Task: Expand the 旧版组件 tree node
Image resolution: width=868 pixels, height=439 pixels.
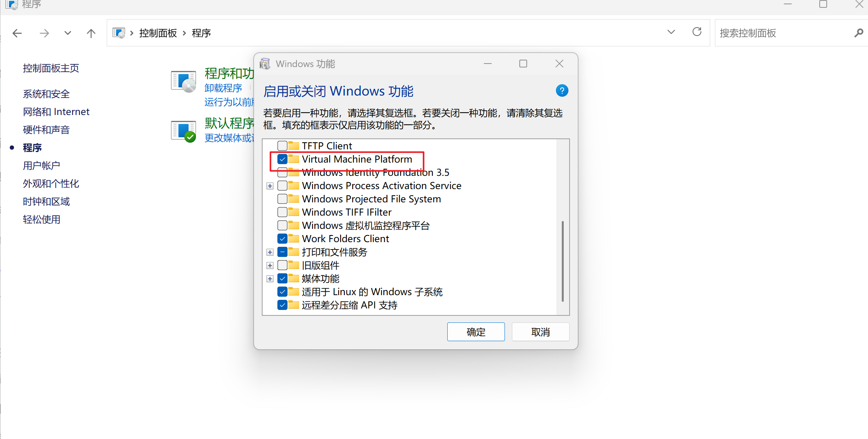Action: point(270,266)
